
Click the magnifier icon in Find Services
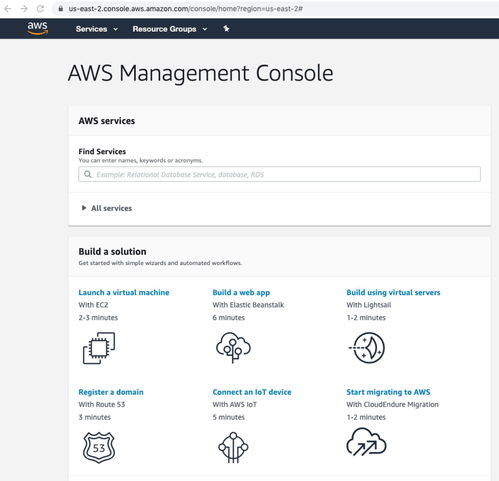(88, 174)
